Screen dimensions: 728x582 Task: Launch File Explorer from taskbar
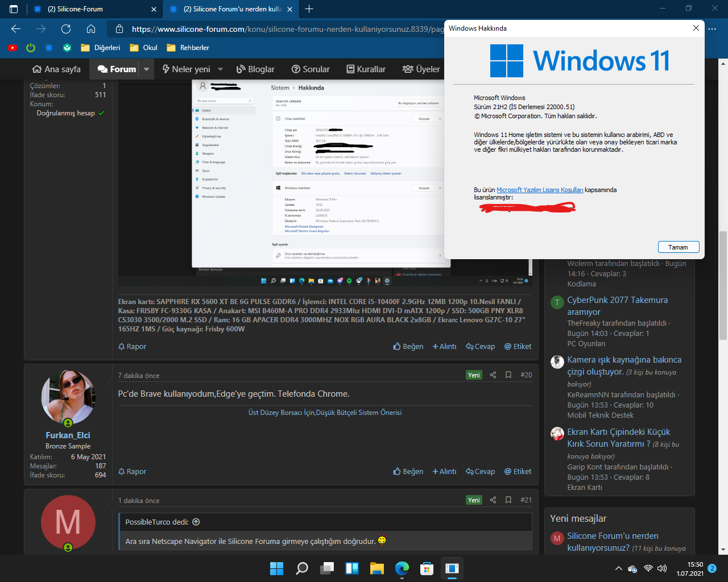pos(377,568)
